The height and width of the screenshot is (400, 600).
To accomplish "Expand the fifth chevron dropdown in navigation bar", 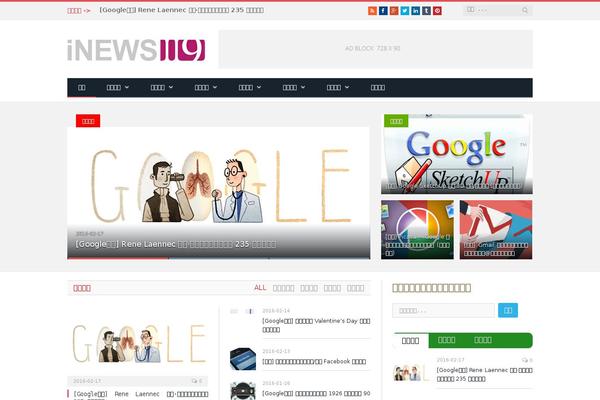I will tap(293, 88).
